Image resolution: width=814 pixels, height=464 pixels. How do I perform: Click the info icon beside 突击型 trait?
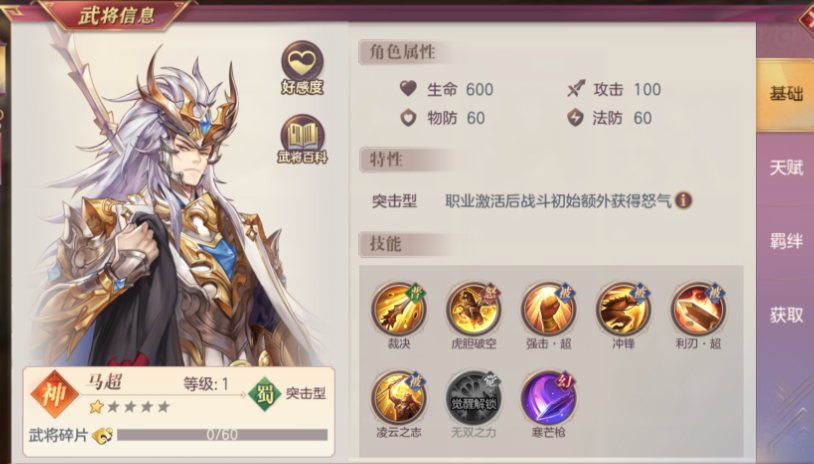[x=683, y=200]
